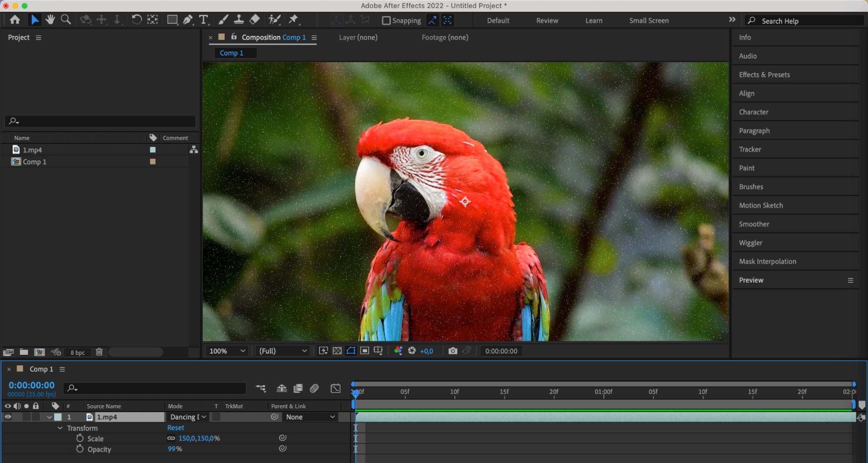Click the teal label swatch of layer 1
Screen dimensions: 868x463
point(58,417)
